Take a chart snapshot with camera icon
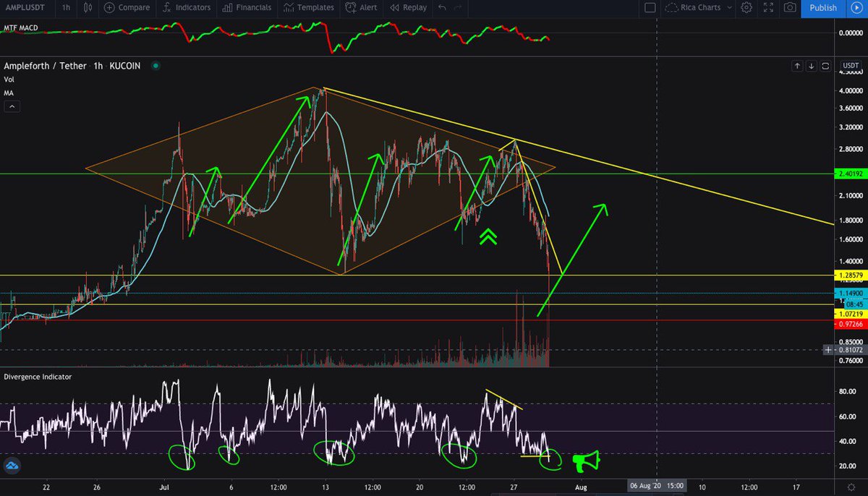This screenshot has height=496, width=868. coord(790,8)
